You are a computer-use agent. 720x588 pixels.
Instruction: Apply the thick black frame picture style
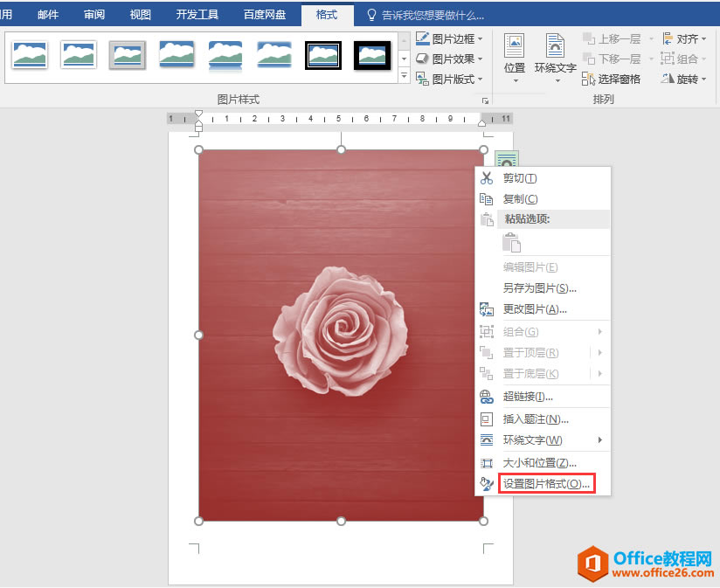(372, 55)
